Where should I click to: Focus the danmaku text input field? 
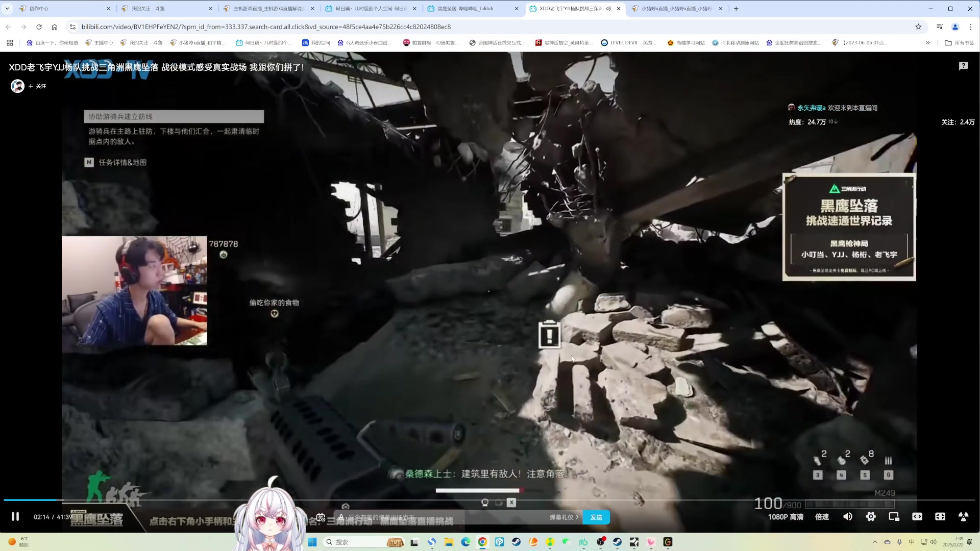(444, 517)
